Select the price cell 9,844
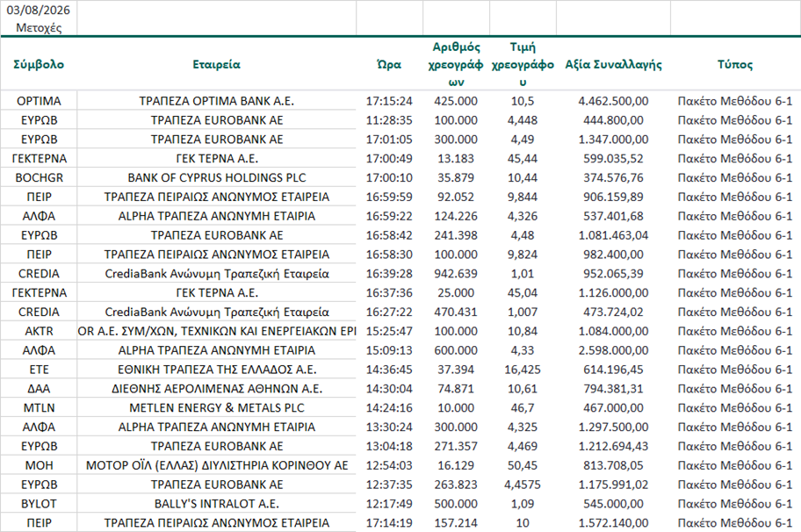The image size is (801, 532). point(523,197)
